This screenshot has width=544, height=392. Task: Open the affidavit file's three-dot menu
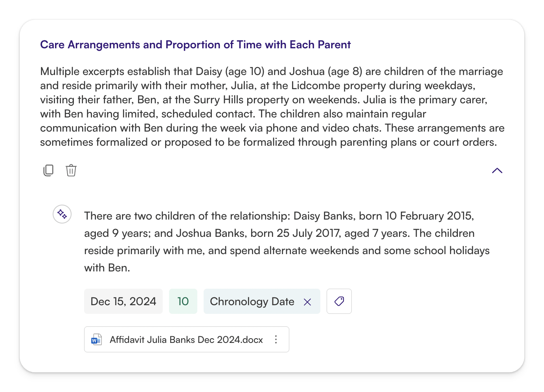tap(276, 339)
